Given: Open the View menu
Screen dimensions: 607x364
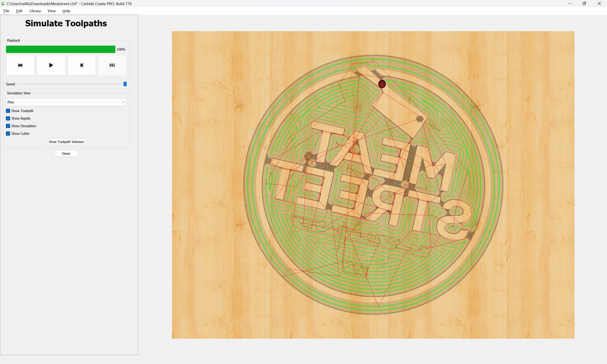Looking at the screenshot, I should click(52, 11).
